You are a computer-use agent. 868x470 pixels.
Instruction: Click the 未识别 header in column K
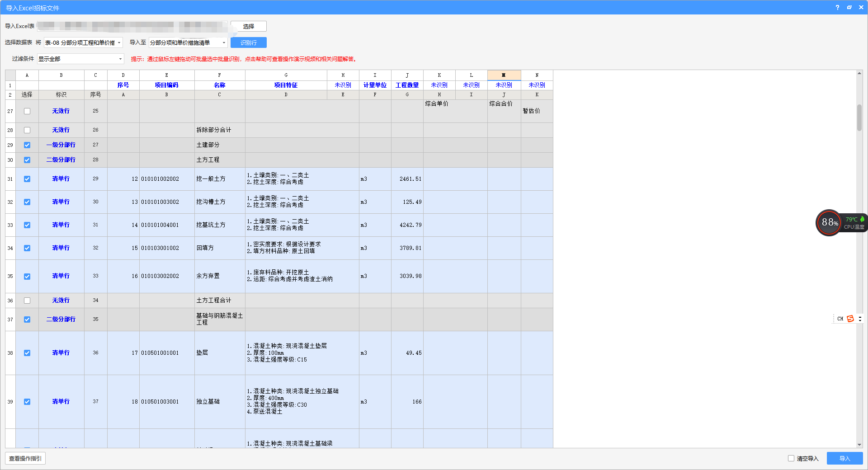[x=439, y=85]
